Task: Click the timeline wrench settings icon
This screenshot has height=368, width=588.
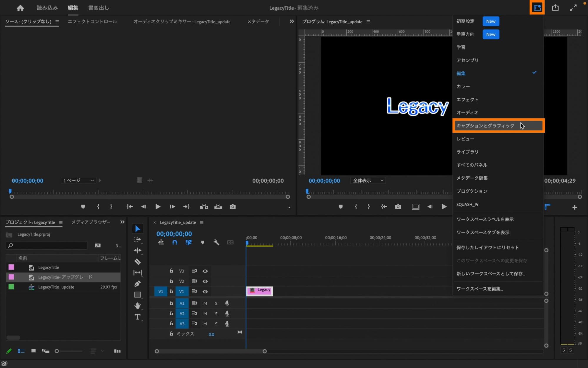Action: click(216, 242)
